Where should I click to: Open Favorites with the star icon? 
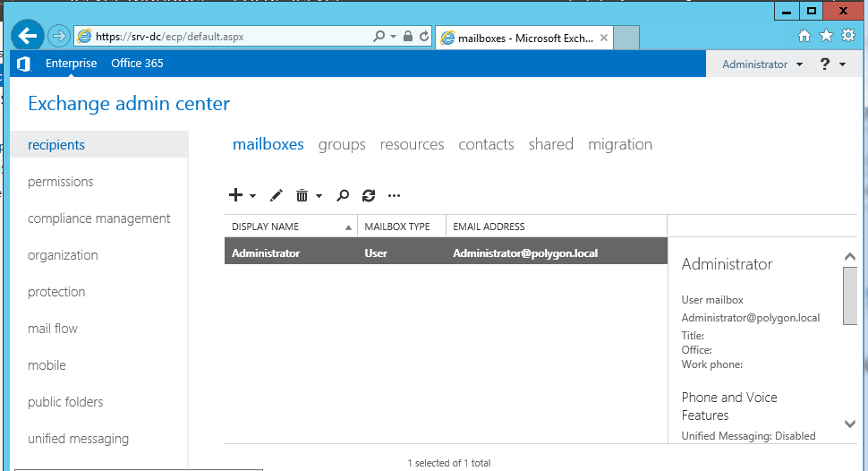tap(826, 36)
